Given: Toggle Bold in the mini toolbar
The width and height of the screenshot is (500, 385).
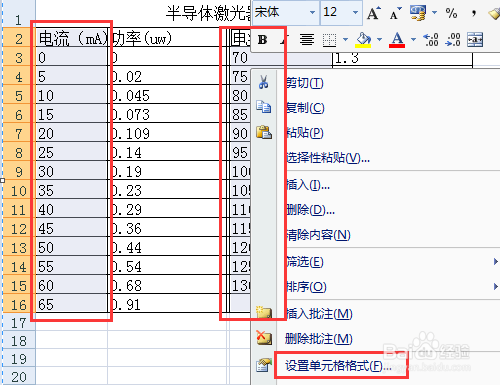Looking at the screenshot, I should pos(263,40).
